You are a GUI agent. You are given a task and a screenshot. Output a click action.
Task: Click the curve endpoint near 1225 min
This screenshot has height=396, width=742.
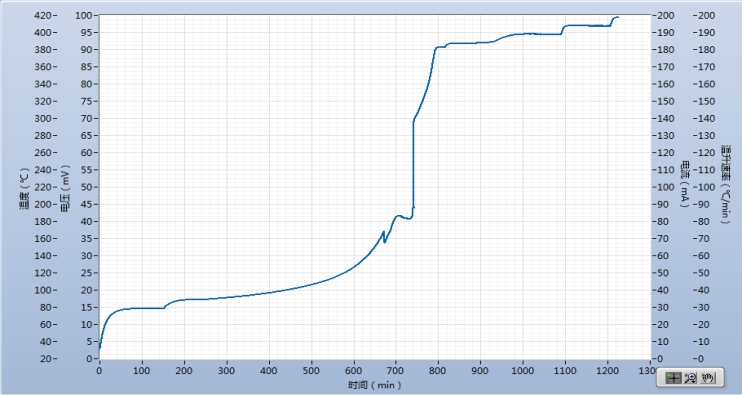point(618,18)
